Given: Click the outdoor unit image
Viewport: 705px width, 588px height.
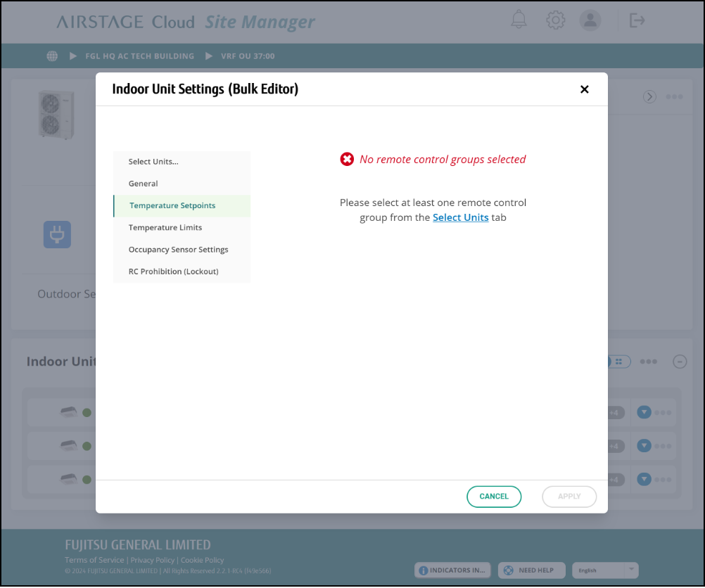Looking at the screenshot, I should tap(56, 115).
